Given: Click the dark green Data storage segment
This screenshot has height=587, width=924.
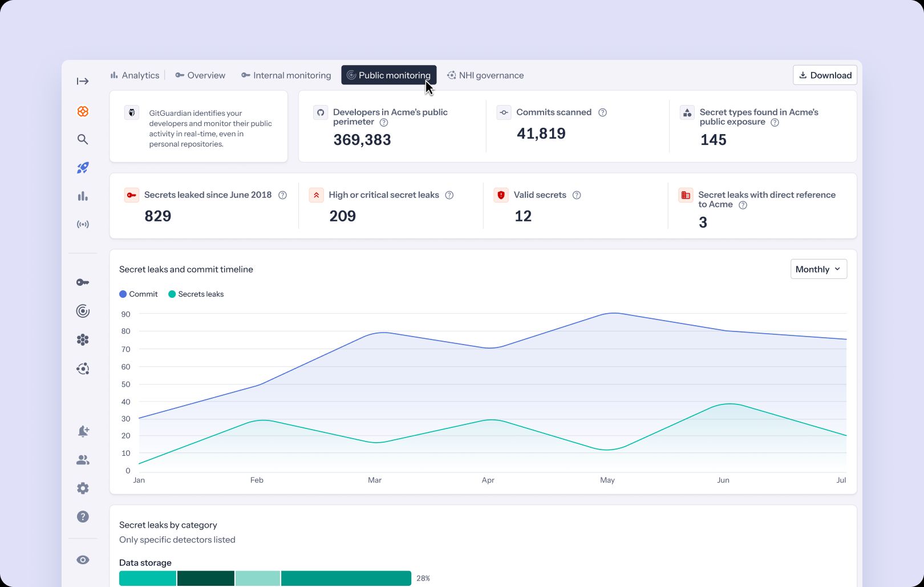Looking at the screenshot, I should tap(206, 578).
